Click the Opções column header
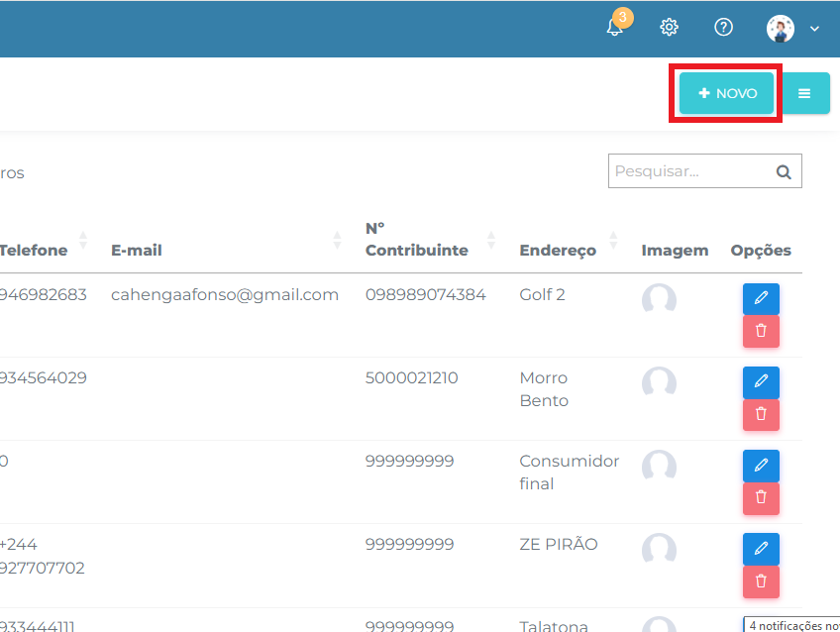Image resolution: width=840 pixels, height=632 pixels. point(761,250)
